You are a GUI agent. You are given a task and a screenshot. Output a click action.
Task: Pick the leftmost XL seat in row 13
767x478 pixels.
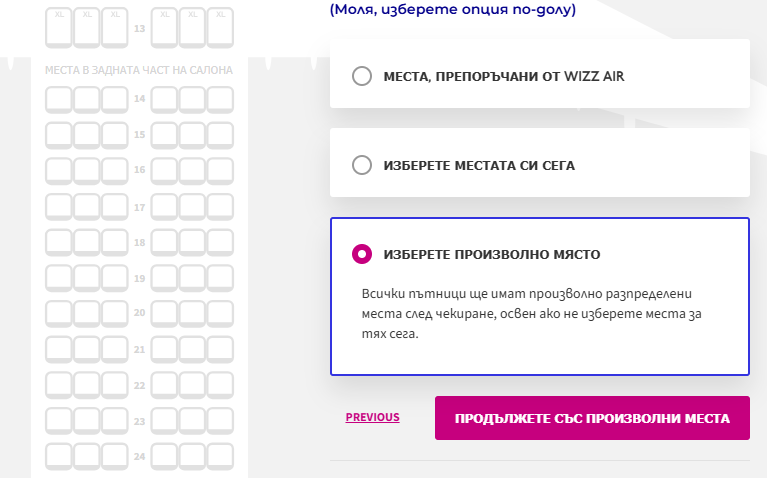coord(59,28)
